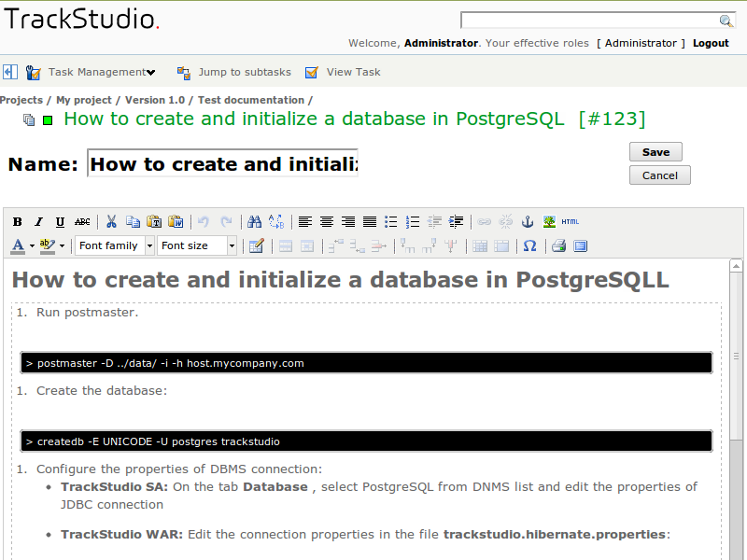Image resolution: width=747 pixels, height=560 pixels.
Task: Insert an unordered bullet list
Action: point(390,221)
